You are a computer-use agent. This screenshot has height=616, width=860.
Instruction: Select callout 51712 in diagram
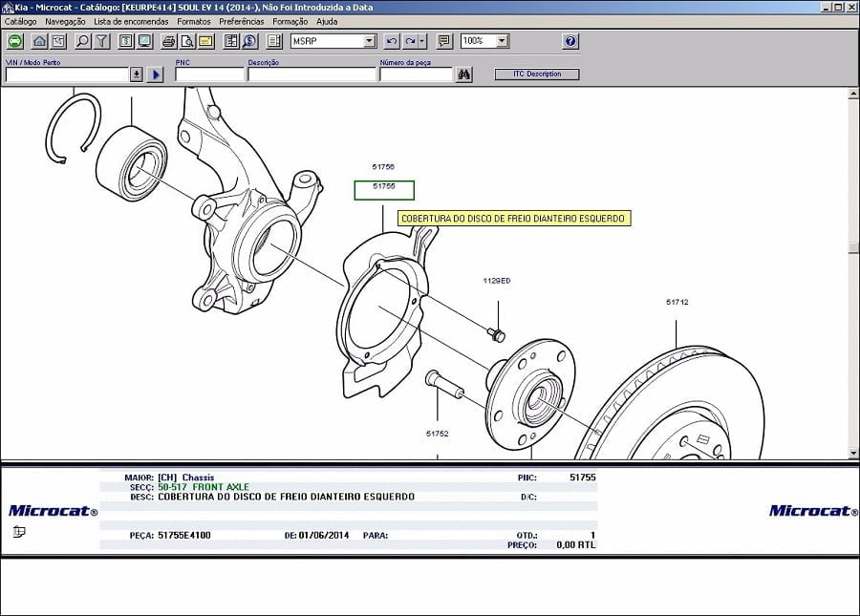pyautogui.click(x=677, y=302)
